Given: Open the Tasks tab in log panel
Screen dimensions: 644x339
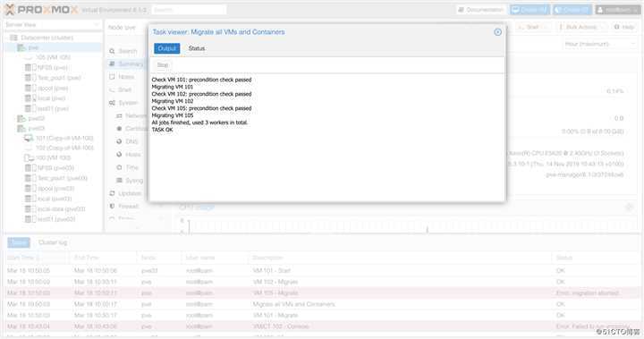Looking at the screenshot, I should point(19,242).
